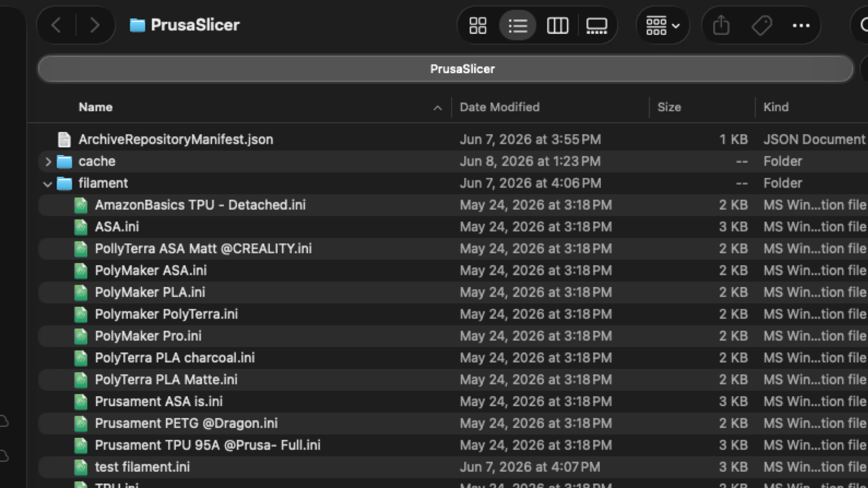Sort by the Kind column header
Viewport: 868px width, 488px height.
tap(776, 107)
